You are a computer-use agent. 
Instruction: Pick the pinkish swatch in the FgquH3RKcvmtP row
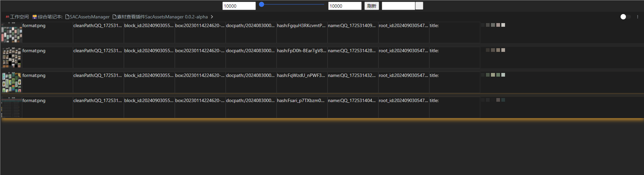click(x=498, y=25)
